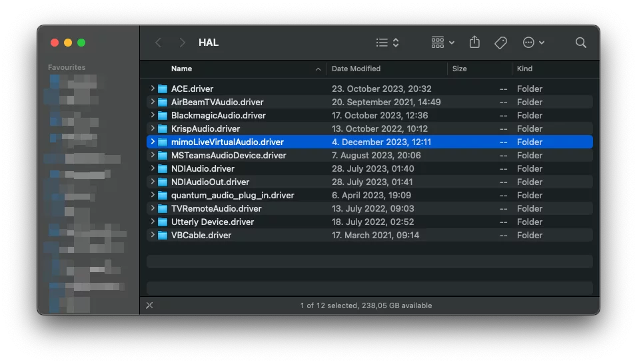Click the NDIAudioOut.driver folder icon

(x=163, y=182)
